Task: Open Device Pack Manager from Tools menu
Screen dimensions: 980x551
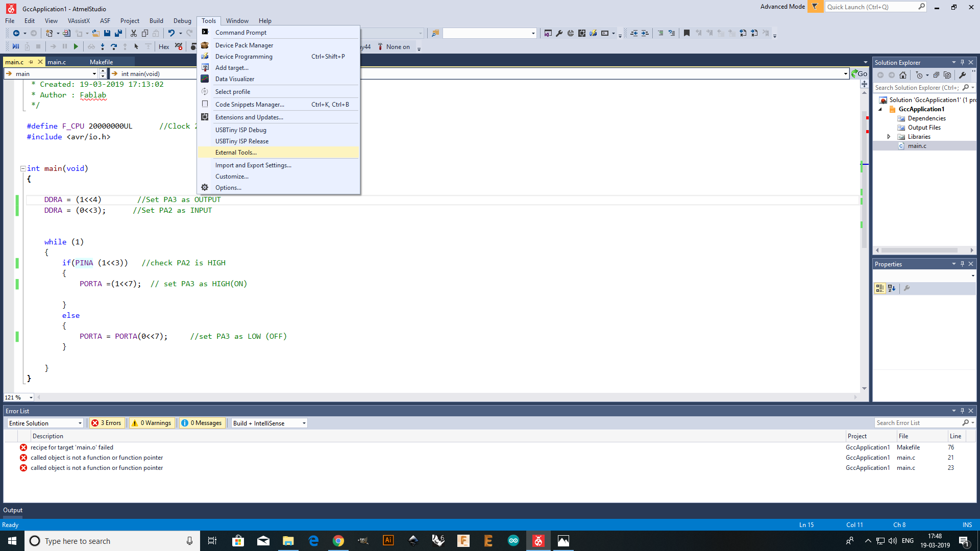Action: pyautogui.click(x=244, y=45)
